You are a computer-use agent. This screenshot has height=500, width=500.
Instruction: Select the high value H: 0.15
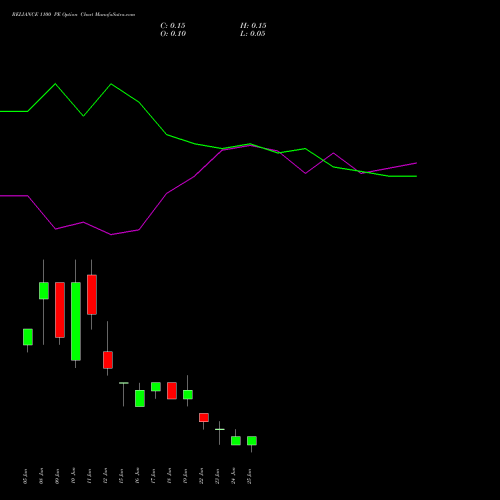(253, 26)
